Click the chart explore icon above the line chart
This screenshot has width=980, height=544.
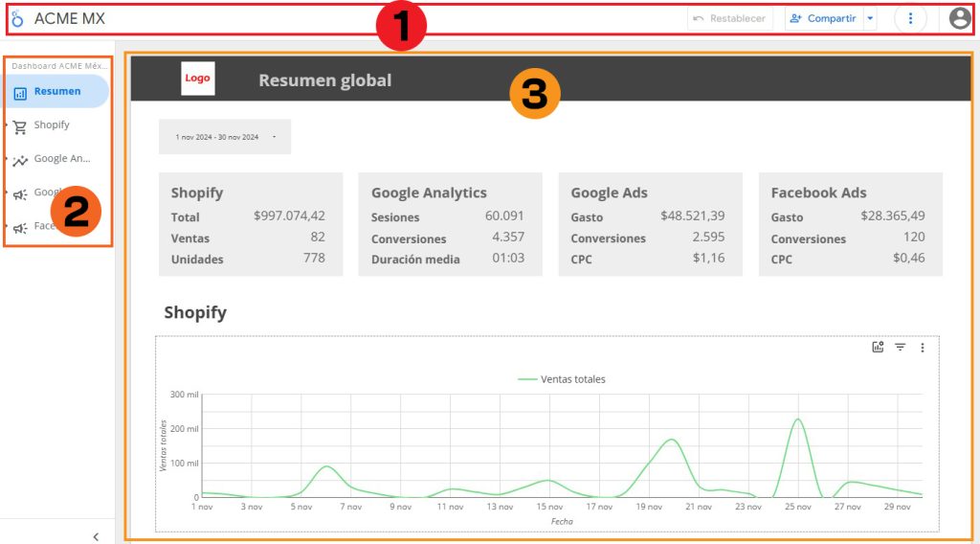pos(878,347)
